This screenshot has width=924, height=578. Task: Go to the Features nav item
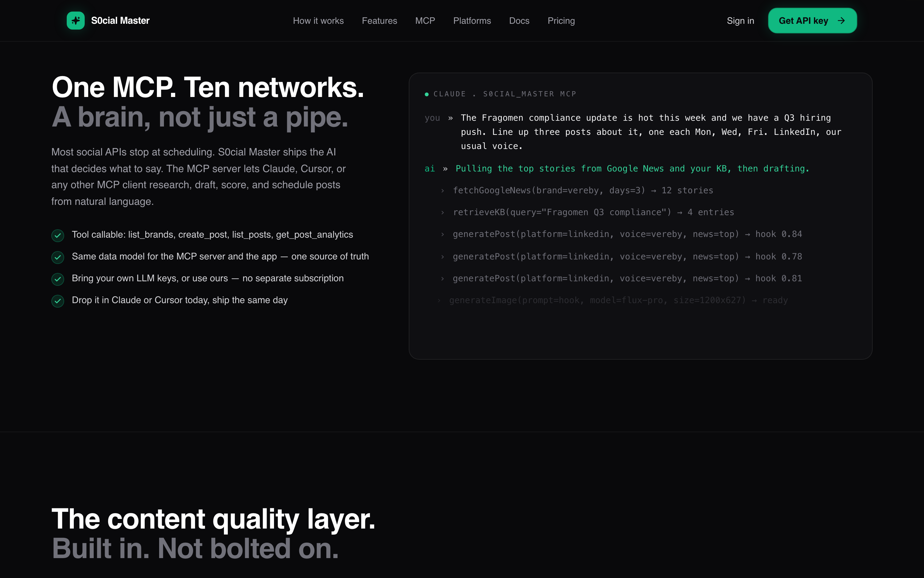[x=379, y=21]
